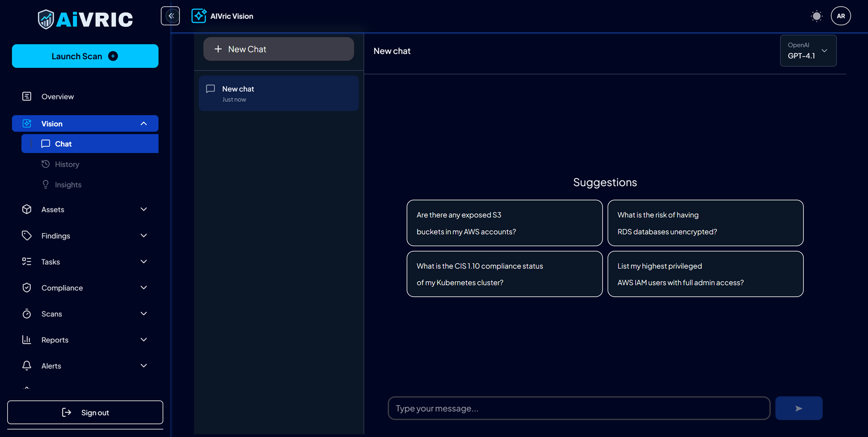Click the plus icon in New Chat button
868x437 pixels.
[218, 49]
